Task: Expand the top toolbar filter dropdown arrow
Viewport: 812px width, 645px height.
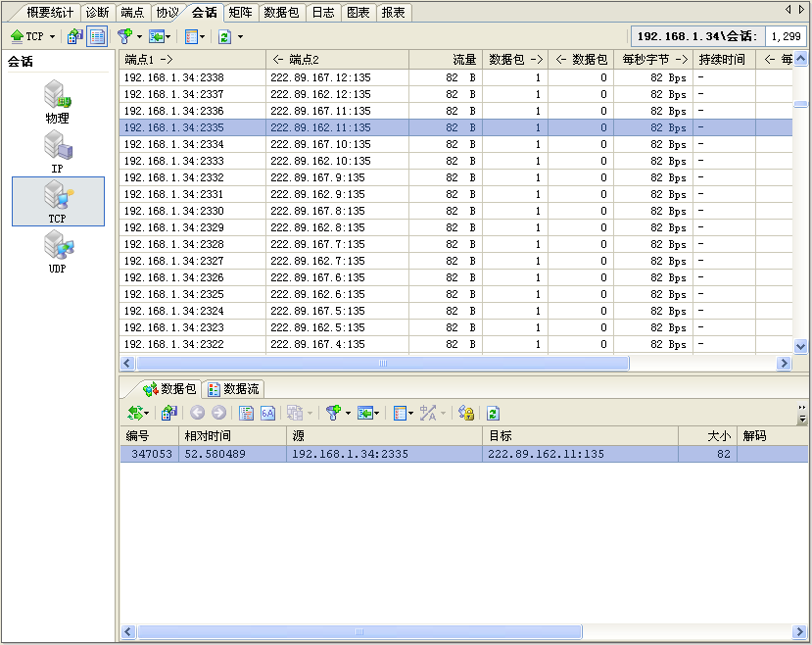Action: coord(139,36)
